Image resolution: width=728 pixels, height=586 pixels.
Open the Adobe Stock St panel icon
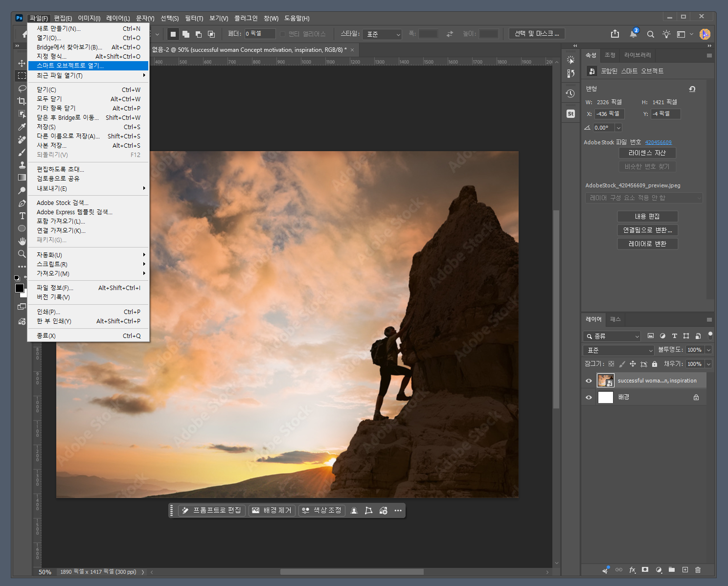tap(570, 113)
